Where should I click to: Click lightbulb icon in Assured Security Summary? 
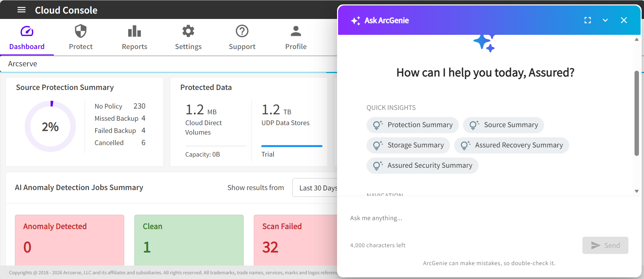[378, 166]
